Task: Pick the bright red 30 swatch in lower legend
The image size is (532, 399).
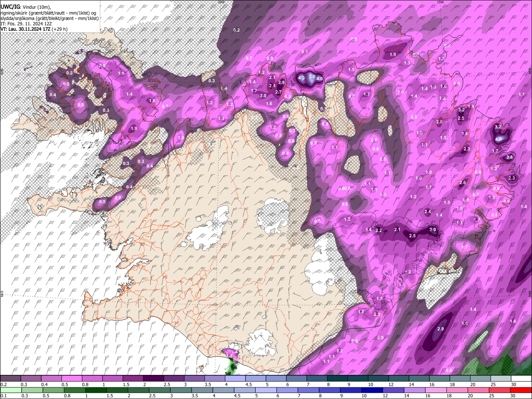Action: 521,390
